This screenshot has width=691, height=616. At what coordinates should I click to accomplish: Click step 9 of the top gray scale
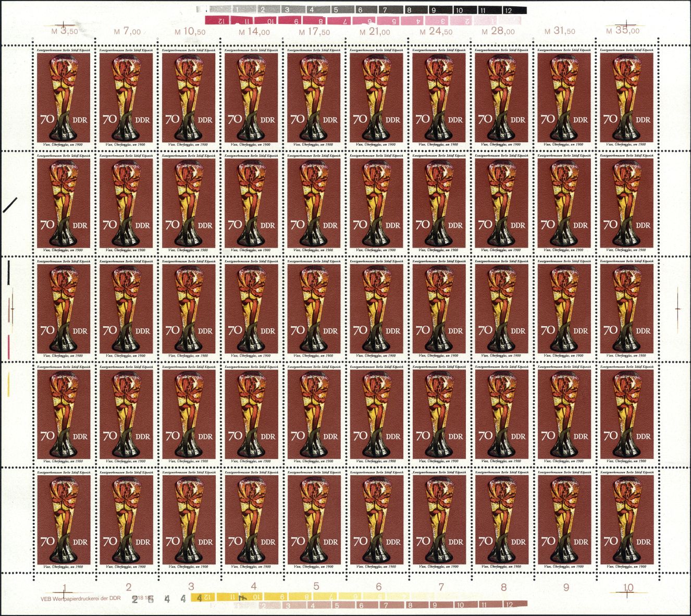pos(441,10)
